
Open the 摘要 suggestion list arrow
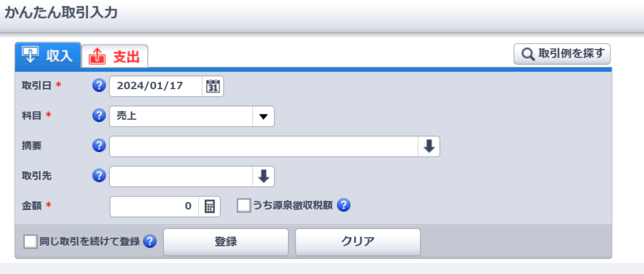(428, 146)
